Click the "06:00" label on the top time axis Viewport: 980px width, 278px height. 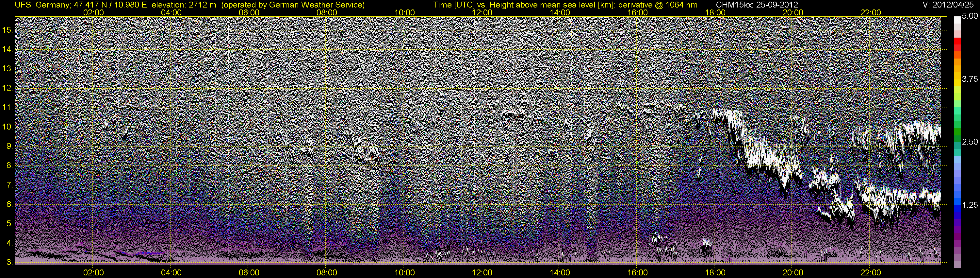click(x=249, y=12)
